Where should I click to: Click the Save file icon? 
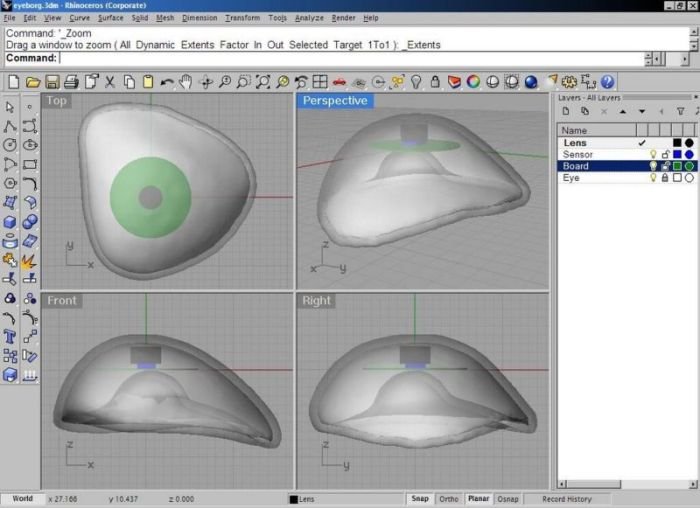click(x=52, y=82)
